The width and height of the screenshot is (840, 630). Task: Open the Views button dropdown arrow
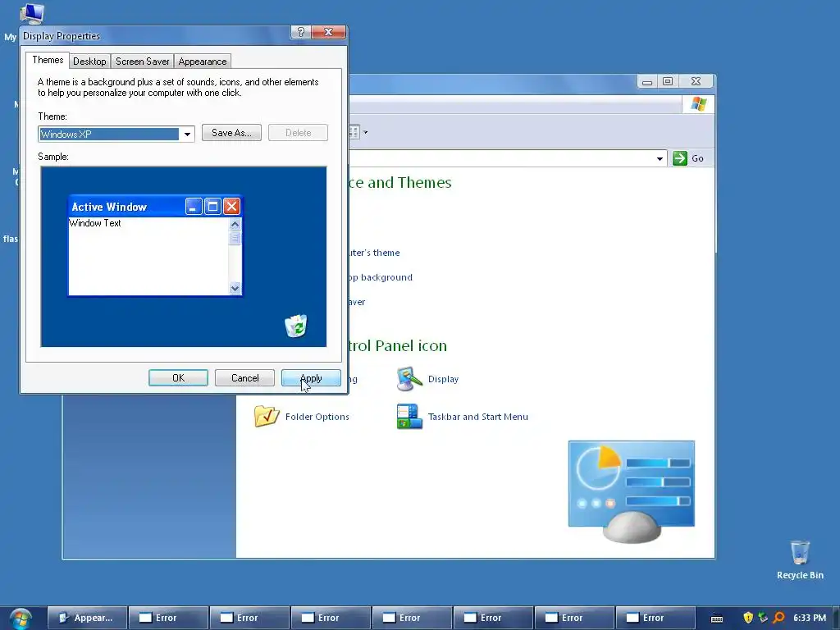pyautogui.click(x=365, y=132)
